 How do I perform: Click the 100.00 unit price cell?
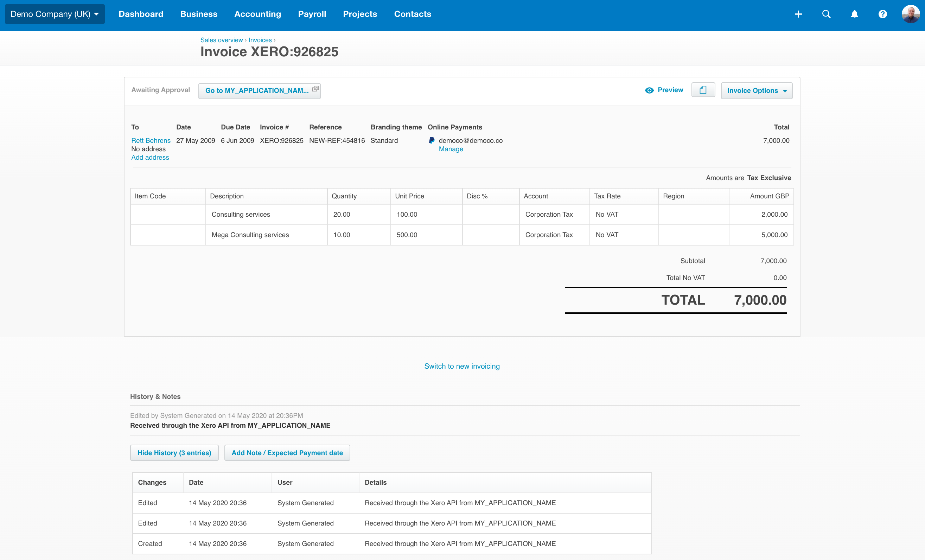[427, 215]
